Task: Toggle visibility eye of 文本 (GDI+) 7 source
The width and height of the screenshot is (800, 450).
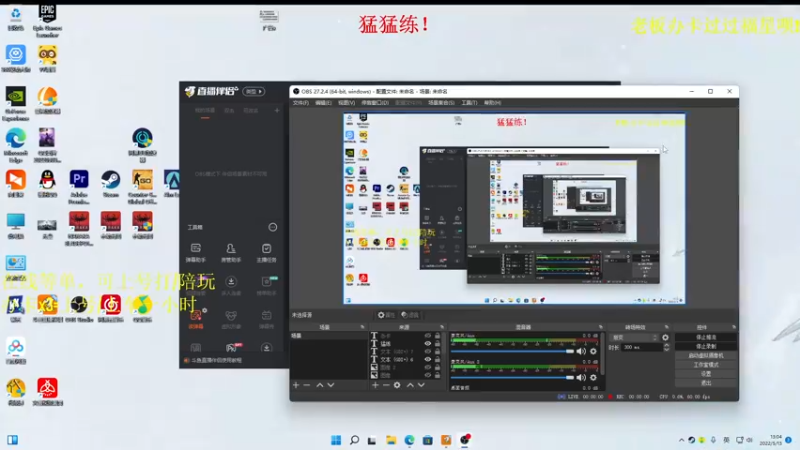Action: point(428,352)
